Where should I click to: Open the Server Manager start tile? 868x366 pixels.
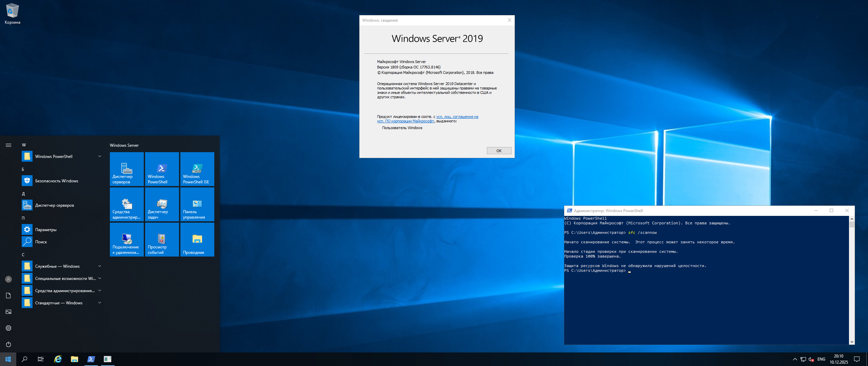click(126, 169)
